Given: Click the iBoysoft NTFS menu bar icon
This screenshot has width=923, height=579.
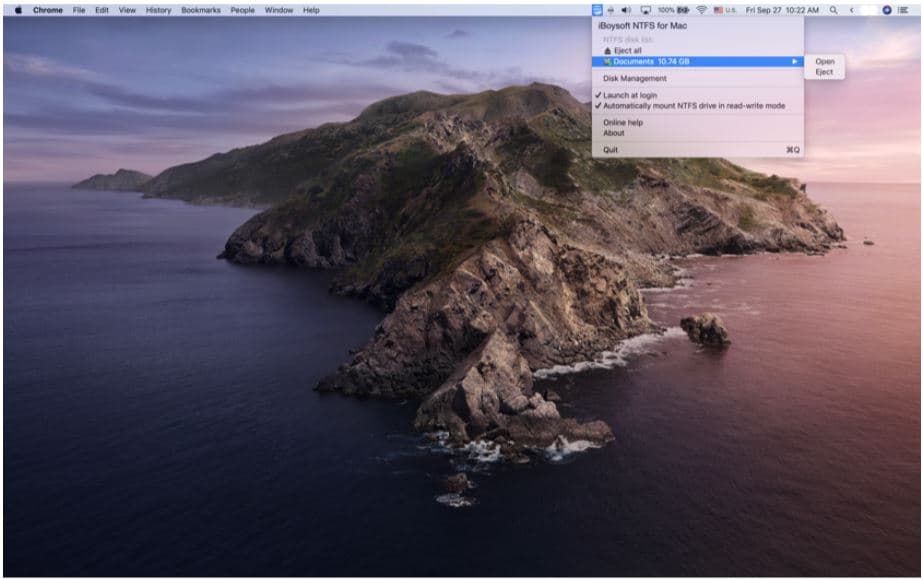Looking at the screenshot, I should pos(596,9).
